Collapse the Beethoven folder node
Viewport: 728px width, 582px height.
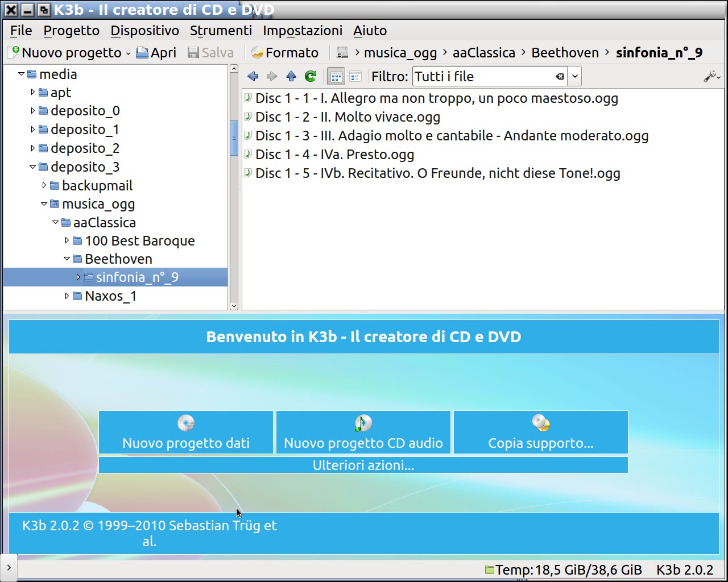point(67,259)
